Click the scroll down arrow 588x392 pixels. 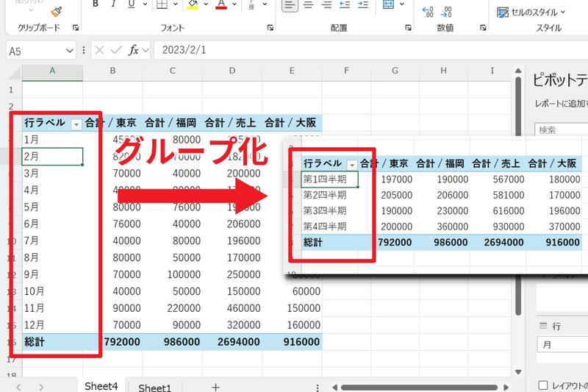(x=518, y=371)
